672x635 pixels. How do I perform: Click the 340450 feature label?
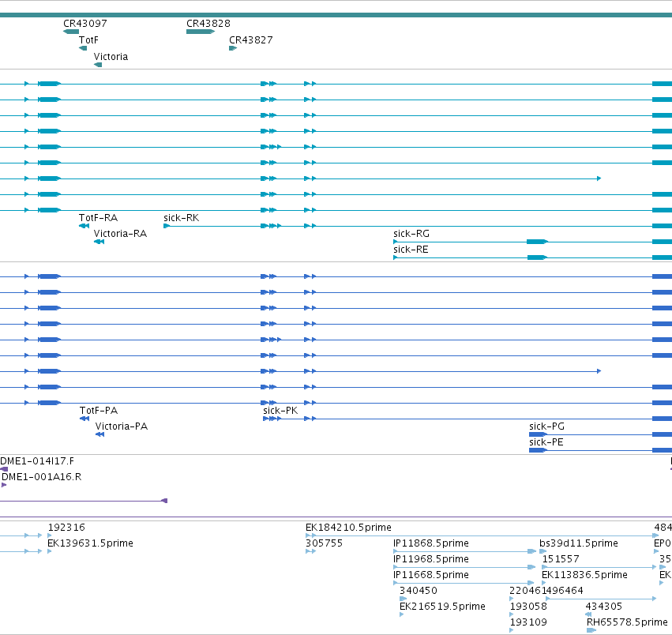419,591
